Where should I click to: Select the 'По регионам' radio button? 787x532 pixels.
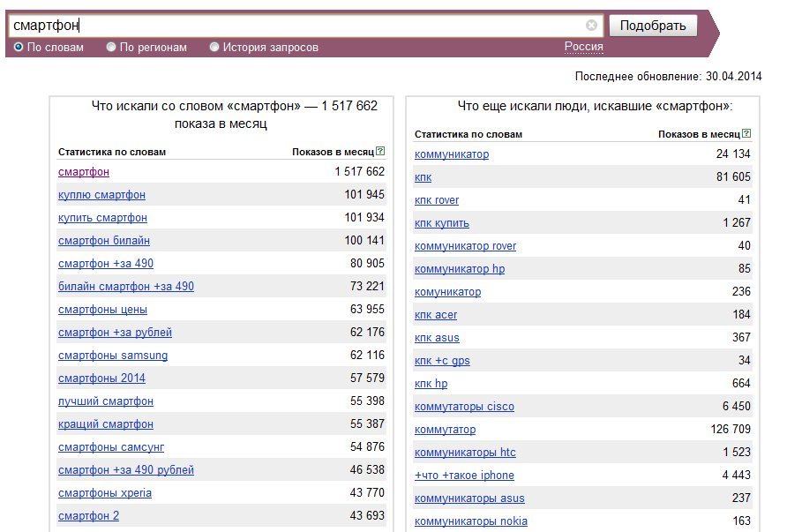point(111,47)
